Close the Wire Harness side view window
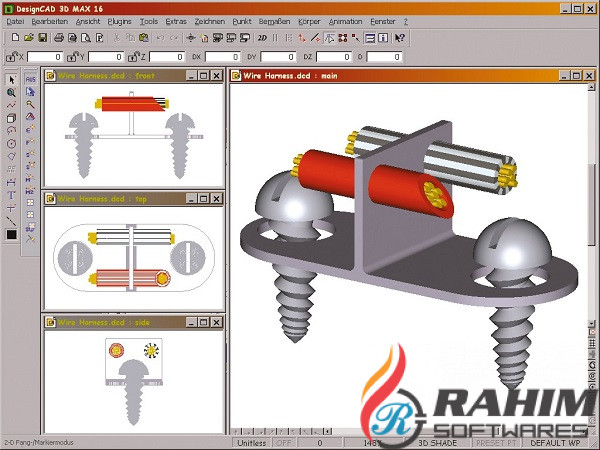 tap(217, 322)
